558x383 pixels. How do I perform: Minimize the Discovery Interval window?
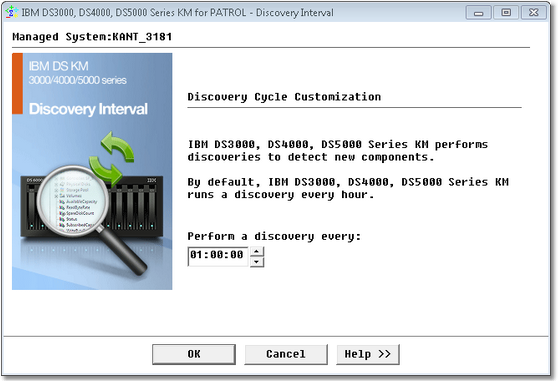[479, 13]
